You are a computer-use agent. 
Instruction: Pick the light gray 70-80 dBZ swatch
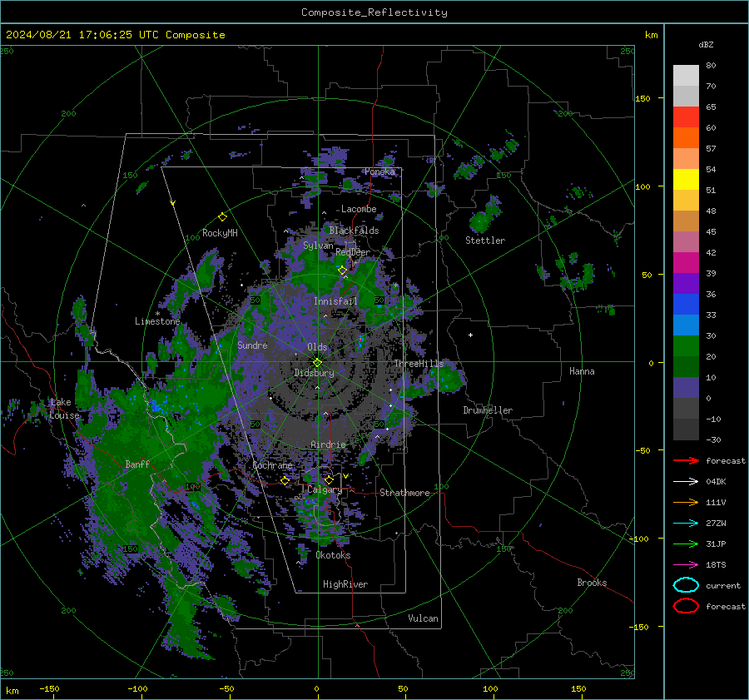(686, 76)
